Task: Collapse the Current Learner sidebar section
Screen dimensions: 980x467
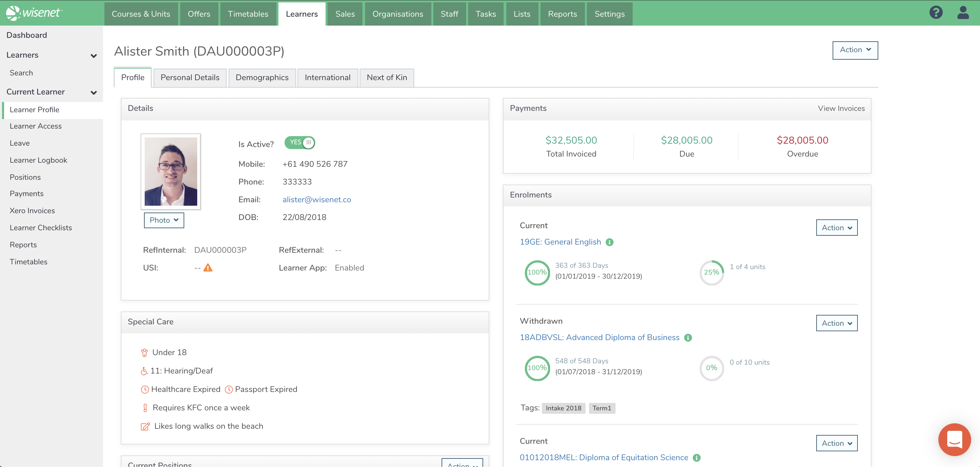Action: [x=93, y=92]
